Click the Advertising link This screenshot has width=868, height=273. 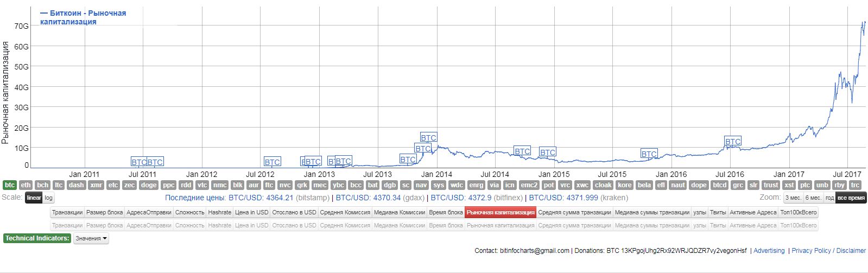click(x=769, y=251)
